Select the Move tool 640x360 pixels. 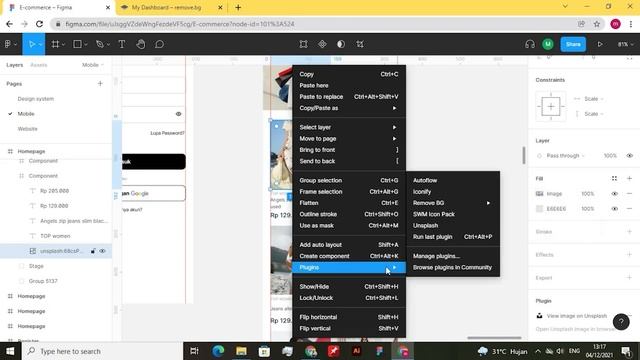point(32,44)
